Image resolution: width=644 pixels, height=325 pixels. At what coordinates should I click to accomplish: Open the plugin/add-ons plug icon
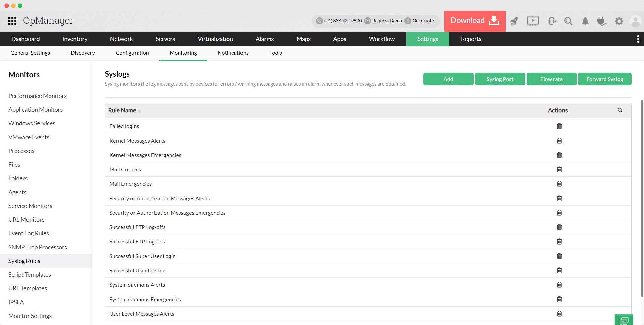(x=602, y=21)
